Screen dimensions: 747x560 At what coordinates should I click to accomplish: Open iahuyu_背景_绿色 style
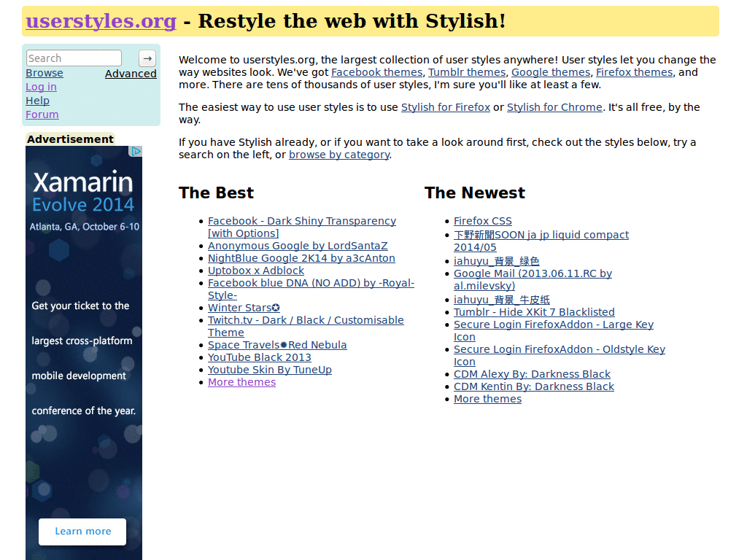tap(496, 261)
